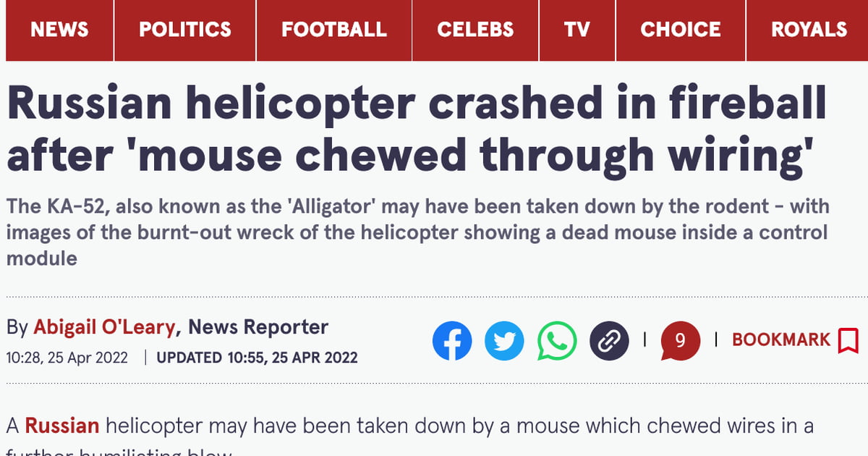Click the fireball crash headline

coord(416,127)
